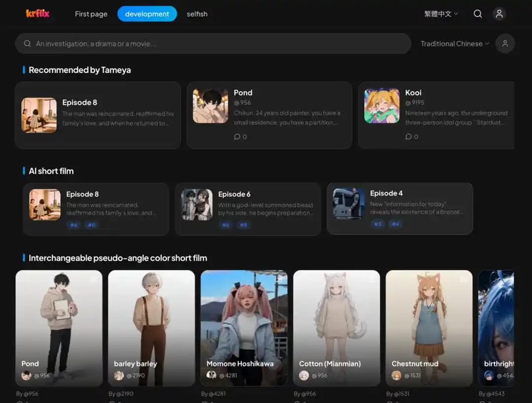Open the Episode 6 title link
The height and width of the screenshot is (403, 532).
(x=234, y=195)
